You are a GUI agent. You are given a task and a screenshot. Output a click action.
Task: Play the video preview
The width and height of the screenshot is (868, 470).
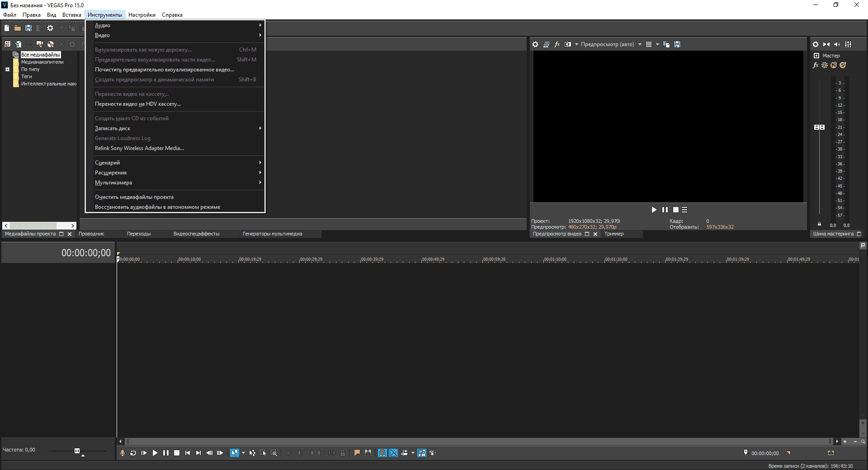click(x=654, y=210)
